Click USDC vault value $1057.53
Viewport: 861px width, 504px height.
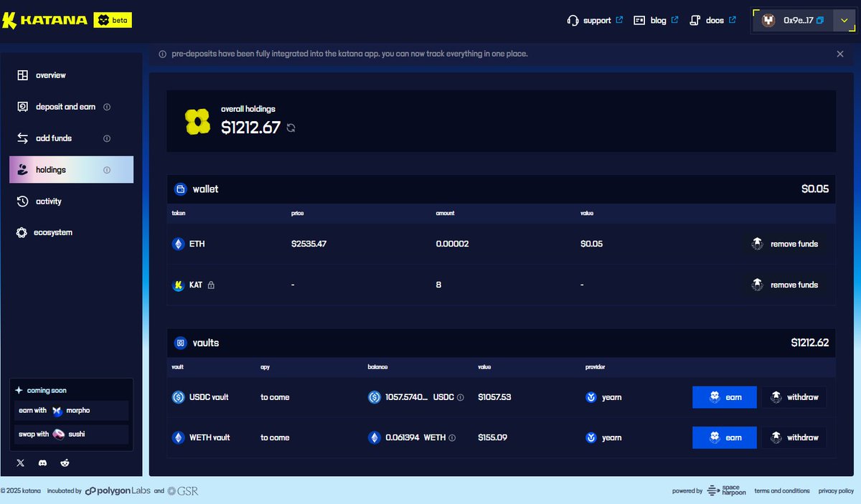pos(494,397)
